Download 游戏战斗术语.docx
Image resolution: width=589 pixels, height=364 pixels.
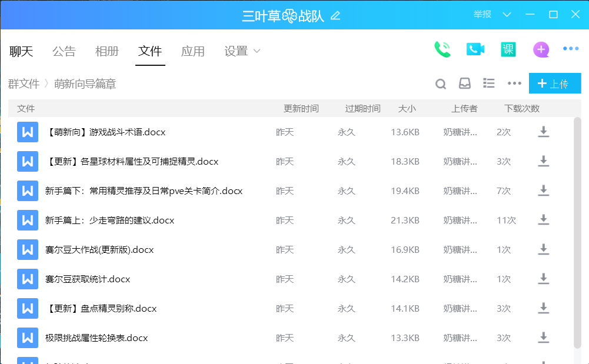pyautogui.click(x=543, y=132)
